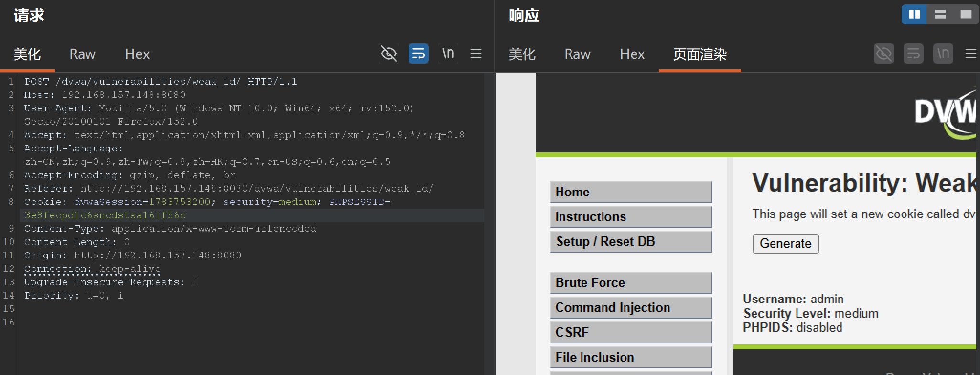This screenshot has height=375, width=980.
Task: Click the response hidden-characters eye icon
Action: click(884, 54)
